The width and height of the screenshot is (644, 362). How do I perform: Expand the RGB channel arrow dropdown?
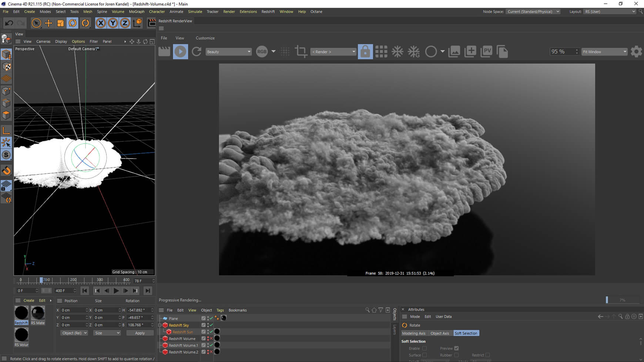274,51
